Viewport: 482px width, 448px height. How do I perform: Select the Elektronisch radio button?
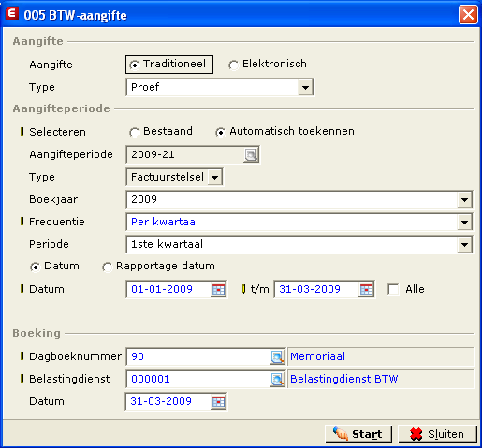[233, 65]
